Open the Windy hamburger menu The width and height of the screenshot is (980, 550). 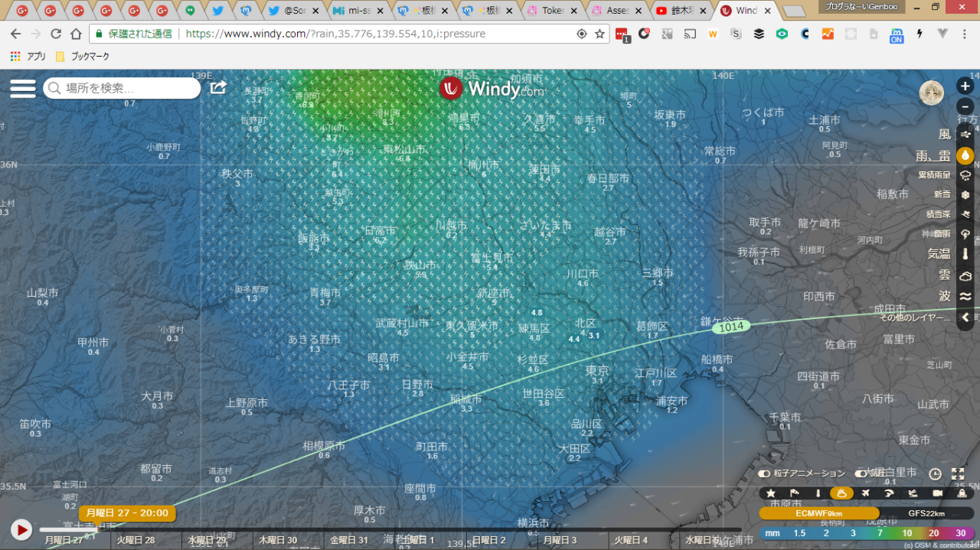pyautogui.click(x=23, y=88)
